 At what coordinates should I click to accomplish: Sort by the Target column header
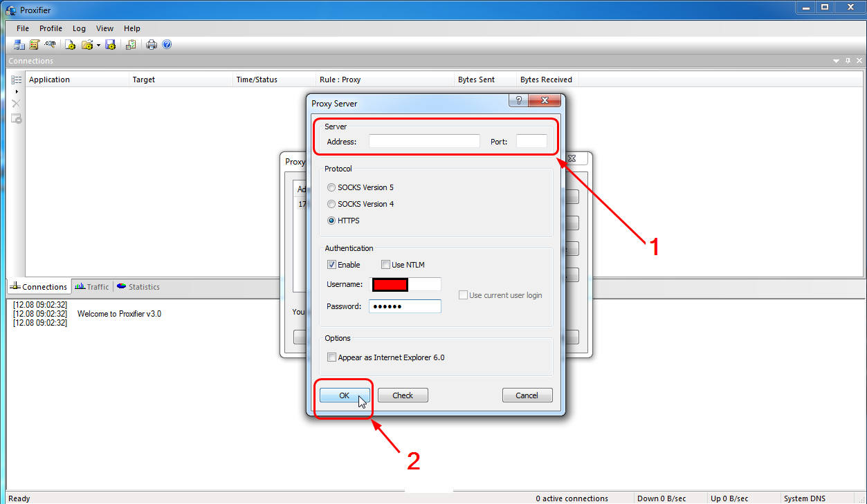point(181,80)
